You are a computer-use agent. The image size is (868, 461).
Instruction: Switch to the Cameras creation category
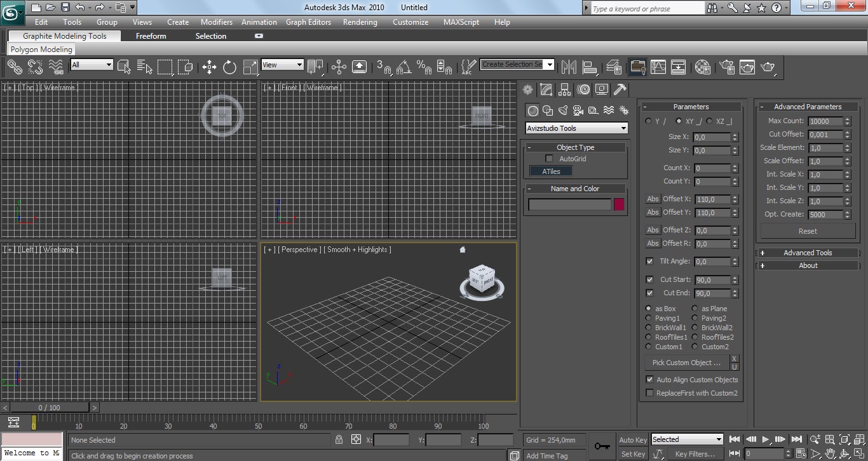click(x=578, y=109)
